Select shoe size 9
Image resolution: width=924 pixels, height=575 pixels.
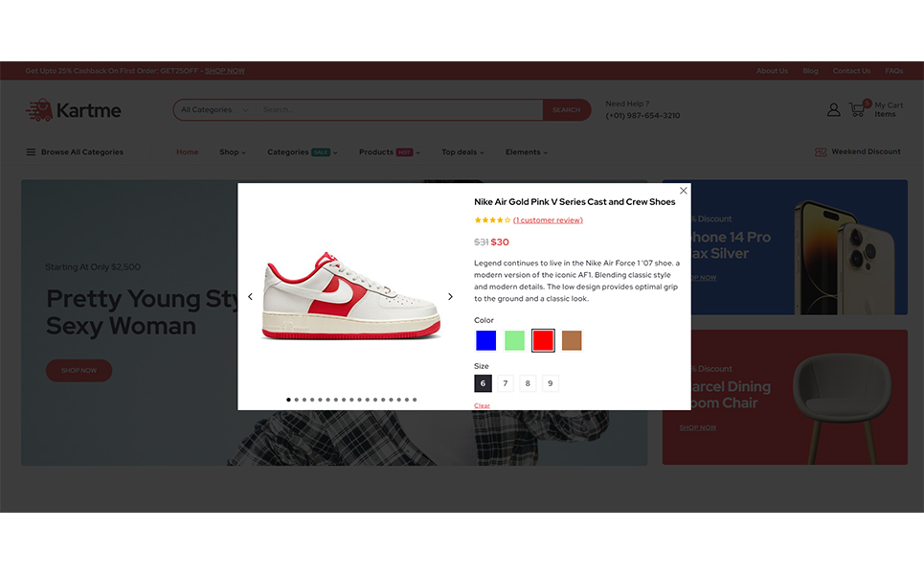[x=551, y=383]
